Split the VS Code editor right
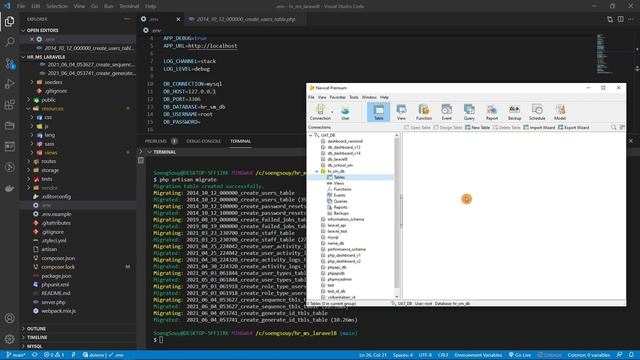This screenshot has width=640, height=360. tap(620, 19)
